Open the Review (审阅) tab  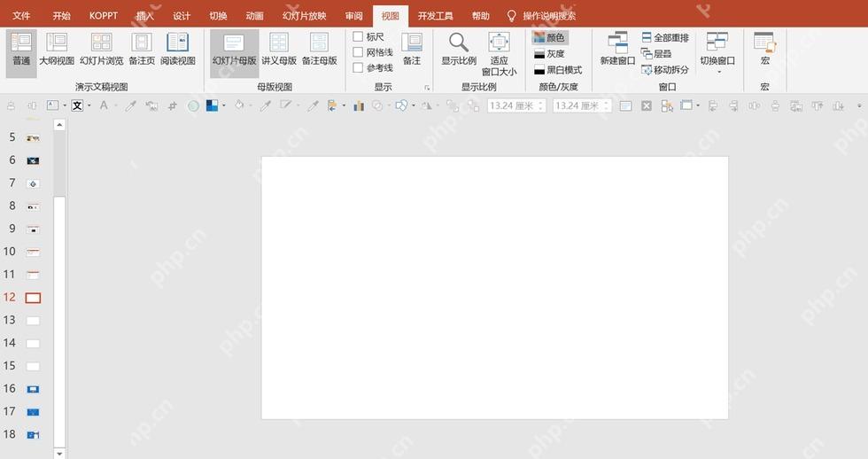[353, 15]
